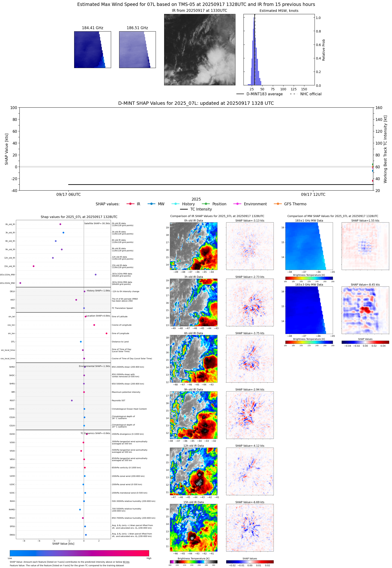
Task: Click the sin_lon data point in Location section
Action: pos(106,333)
